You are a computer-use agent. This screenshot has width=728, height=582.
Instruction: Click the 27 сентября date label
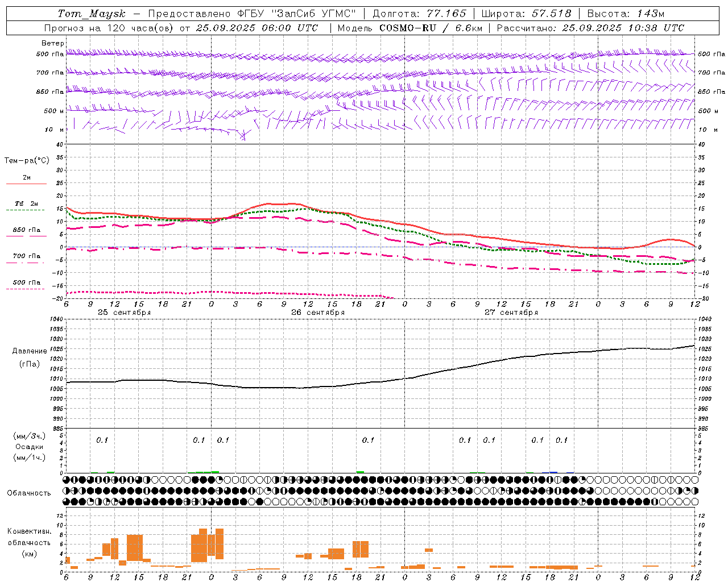tap(511, 313)
